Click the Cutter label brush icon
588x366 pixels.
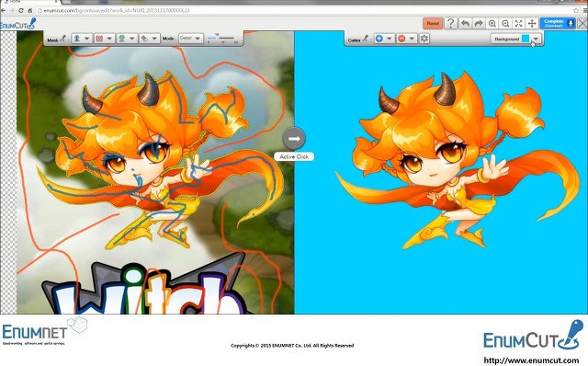pyautogui.click(x=366, y=39)
